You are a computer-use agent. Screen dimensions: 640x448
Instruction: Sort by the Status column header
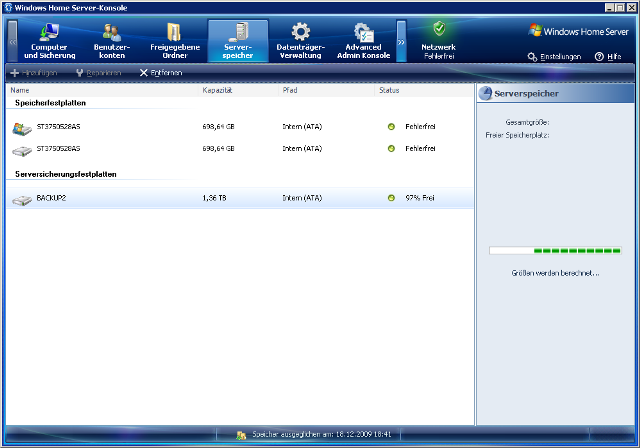click(x=424, y=90)
